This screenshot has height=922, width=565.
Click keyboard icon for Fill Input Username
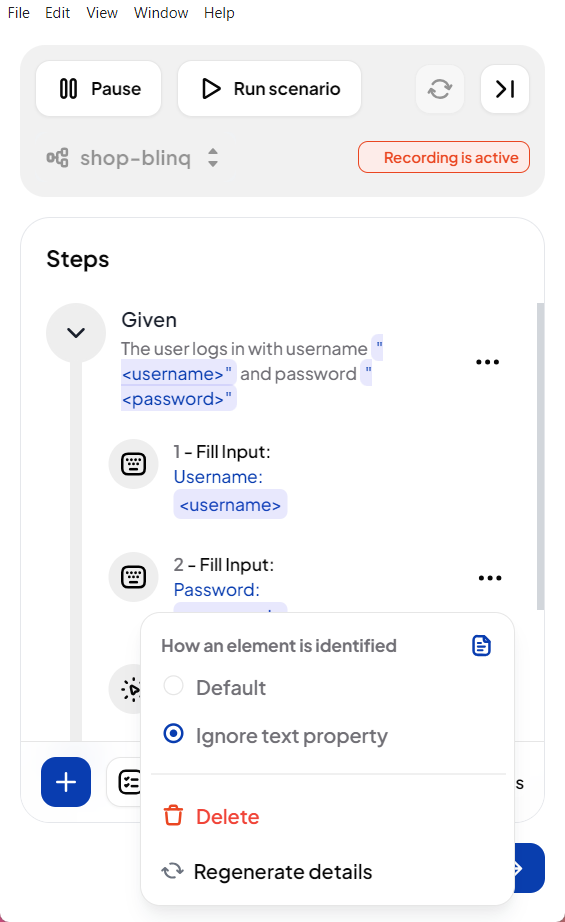point(133,464)
